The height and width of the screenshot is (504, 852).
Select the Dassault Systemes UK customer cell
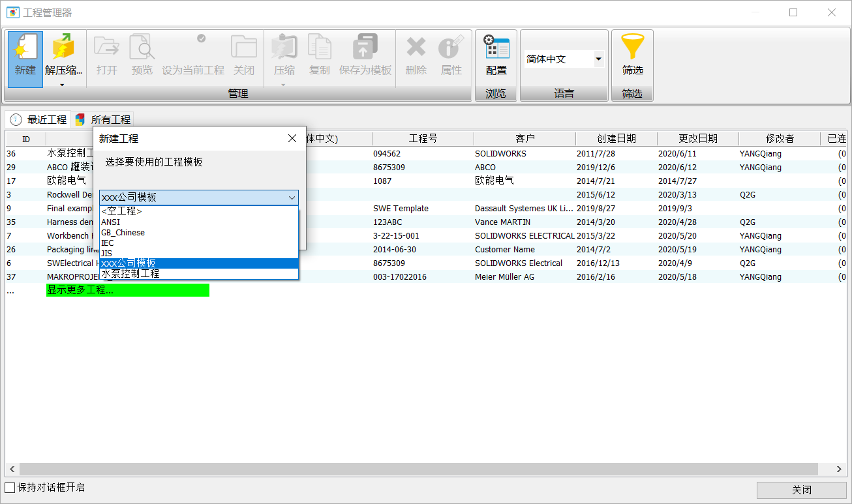525,209
